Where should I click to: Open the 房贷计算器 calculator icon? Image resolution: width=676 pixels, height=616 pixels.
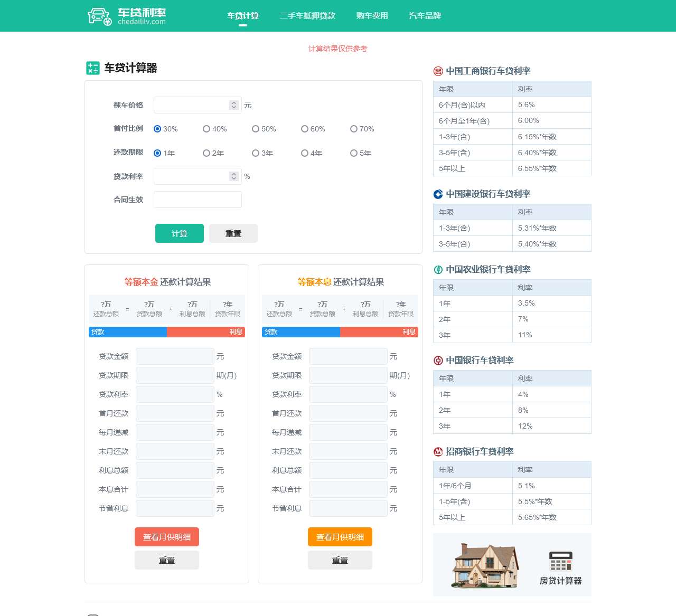click(x=560, y=562)
